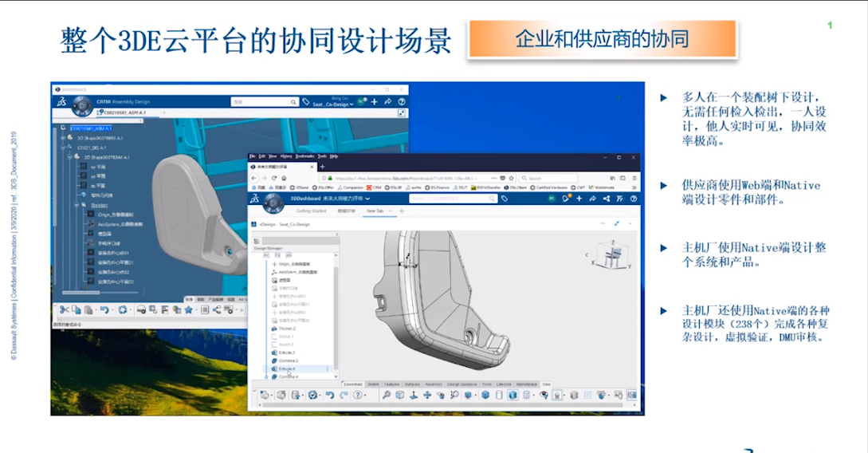Switch to Getting Started dashboard tab
868x453 pixels.
(311, 211)
